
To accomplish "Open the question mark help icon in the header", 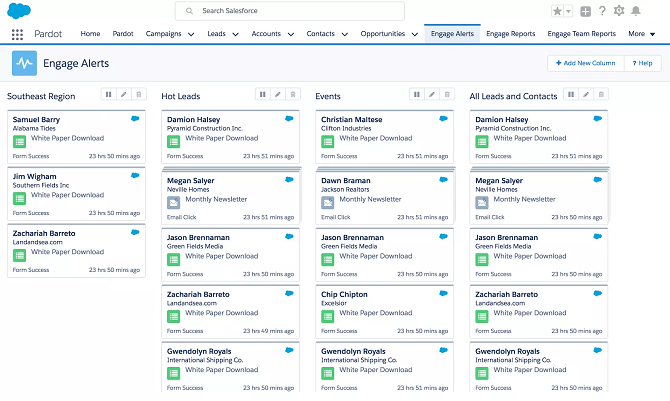I will 601,11.
